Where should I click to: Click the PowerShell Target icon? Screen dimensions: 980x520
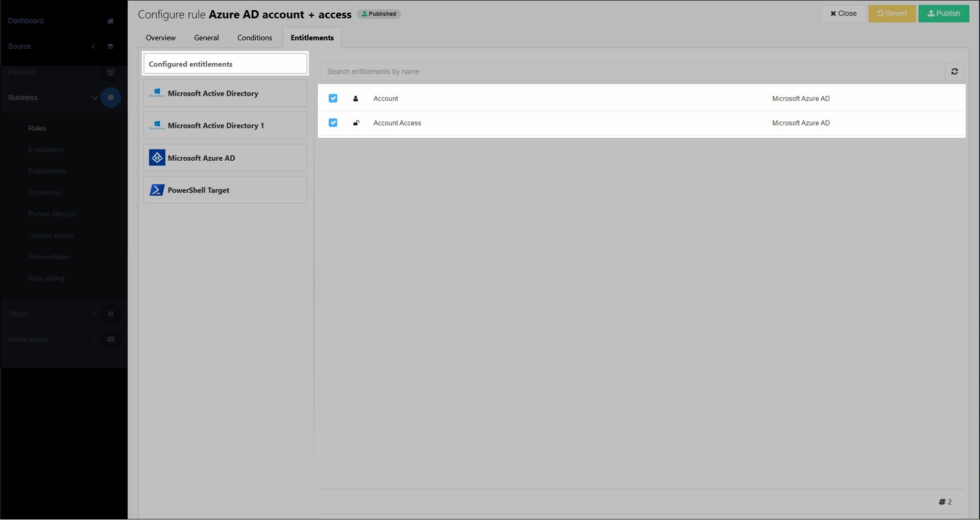[157, 190]
